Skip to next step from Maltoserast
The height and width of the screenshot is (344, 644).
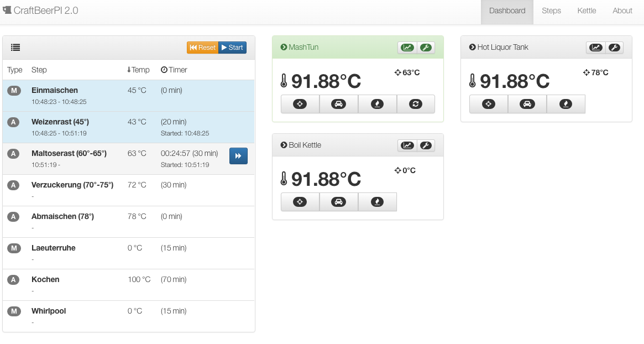(x=238, y=157)
